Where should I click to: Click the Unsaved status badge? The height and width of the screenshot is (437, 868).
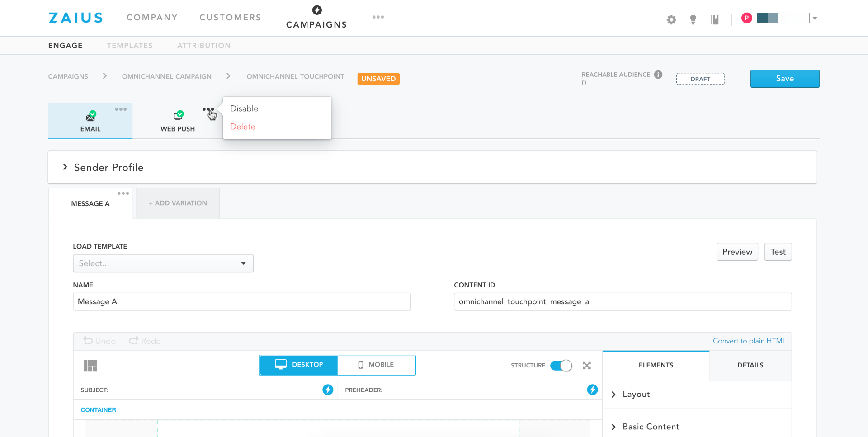(378, 79)
